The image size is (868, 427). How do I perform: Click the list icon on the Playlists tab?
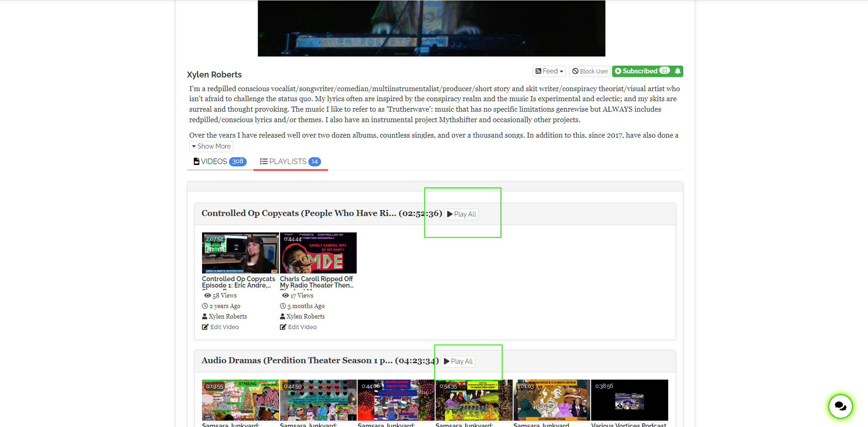click(x=263, y=161)
